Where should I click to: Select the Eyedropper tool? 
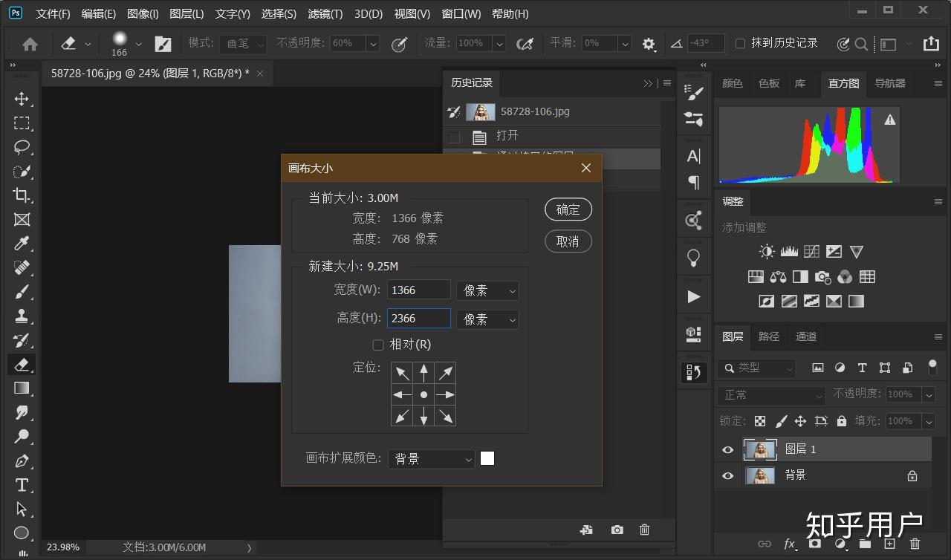pyautogui.click(x=22, y=244)
